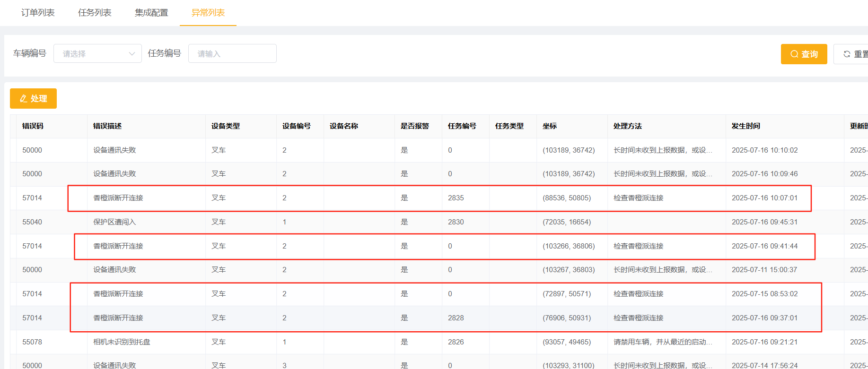Screen dimensions: 868x369
Task: Click the 错误描述 column header
Action: (107, 126)
